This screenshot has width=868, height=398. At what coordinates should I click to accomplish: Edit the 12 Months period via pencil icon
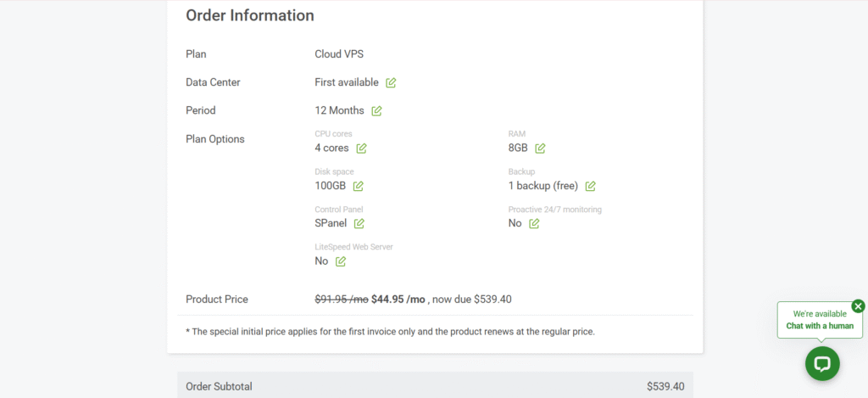pyautogui.click(x=376, y=110)
